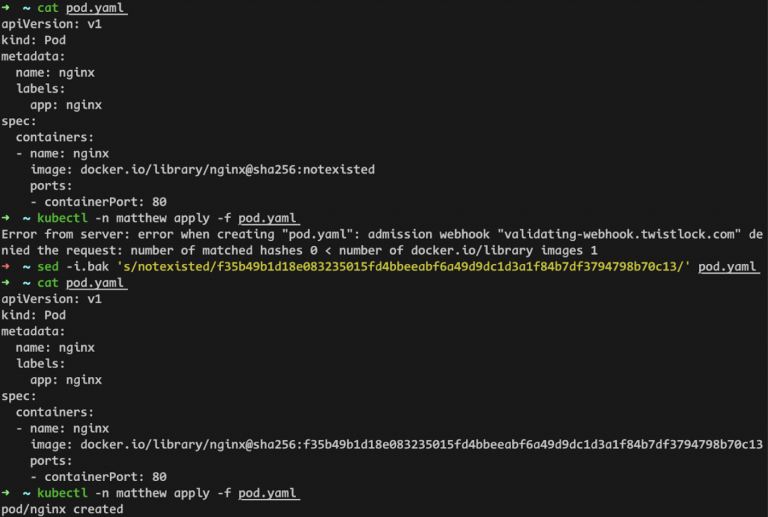Click the long sha256 f35b49b hash image line
The height and width of the screenshot is (517, 768).
click(397, 445)
